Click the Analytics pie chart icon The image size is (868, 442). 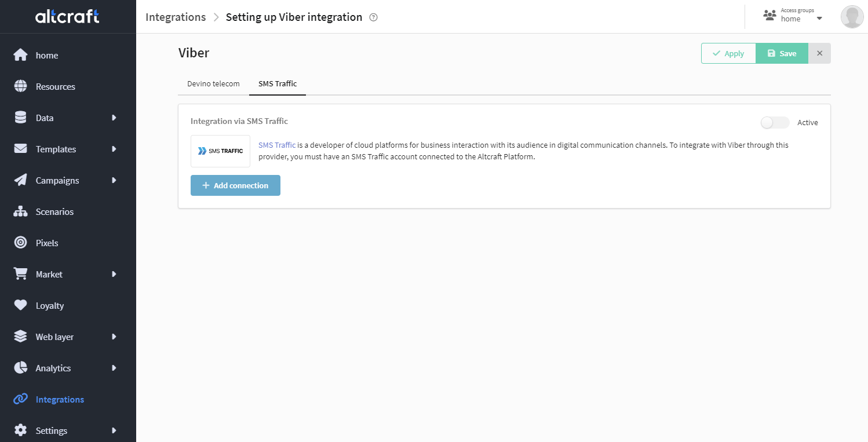pos(21,368)
